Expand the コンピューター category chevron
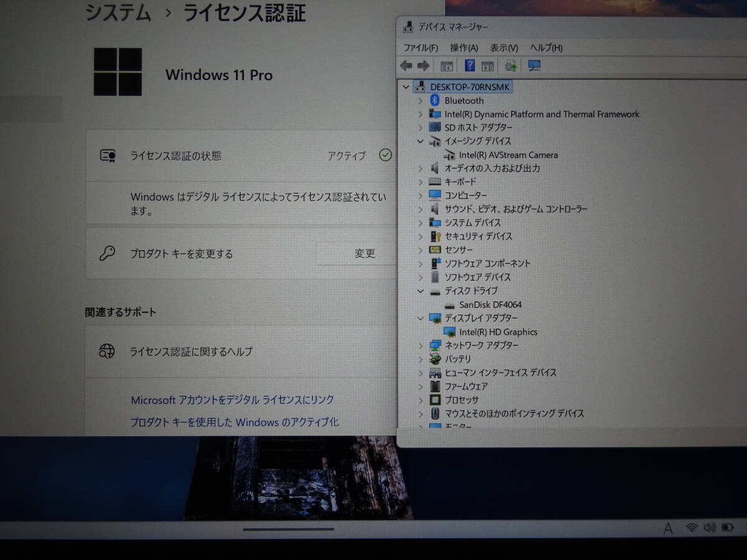 [x=420, y=195]
